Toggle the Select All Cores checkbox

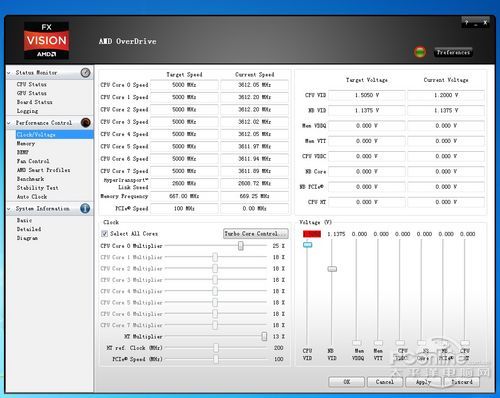[104, 234]
